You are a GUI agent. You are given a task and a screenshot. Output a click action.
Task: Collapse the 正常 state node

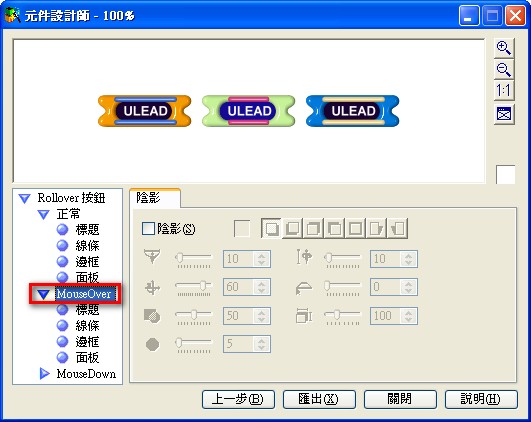(x=43, y=214)
